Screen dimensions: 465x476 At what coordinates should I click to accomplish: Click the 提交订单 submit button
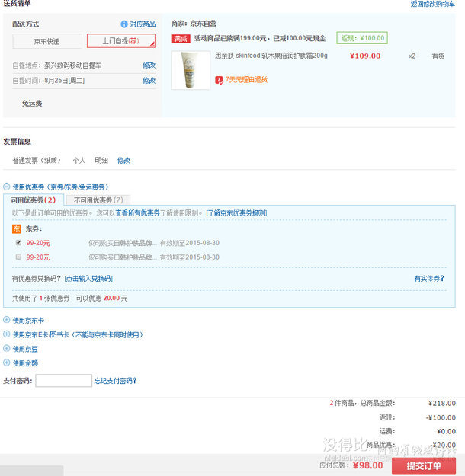424,466
